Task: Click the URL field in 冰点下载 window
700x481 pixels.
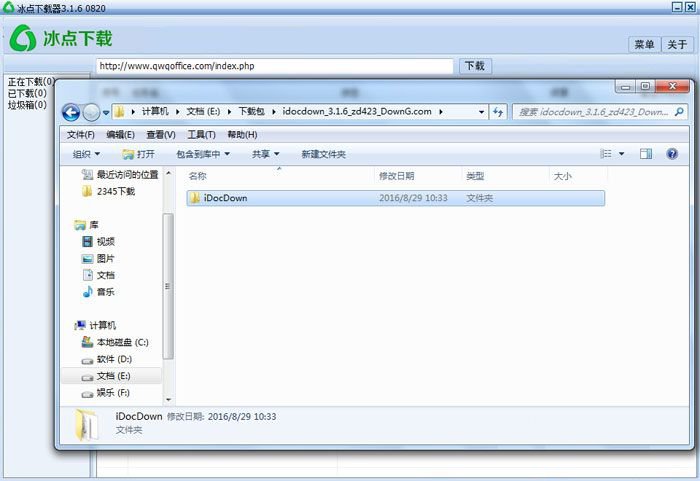Action: point(275,66)
